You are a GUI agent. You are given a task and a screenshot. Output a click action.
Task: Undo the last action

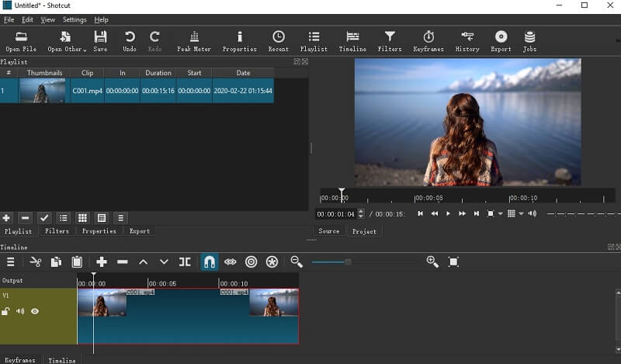(130, 41)
